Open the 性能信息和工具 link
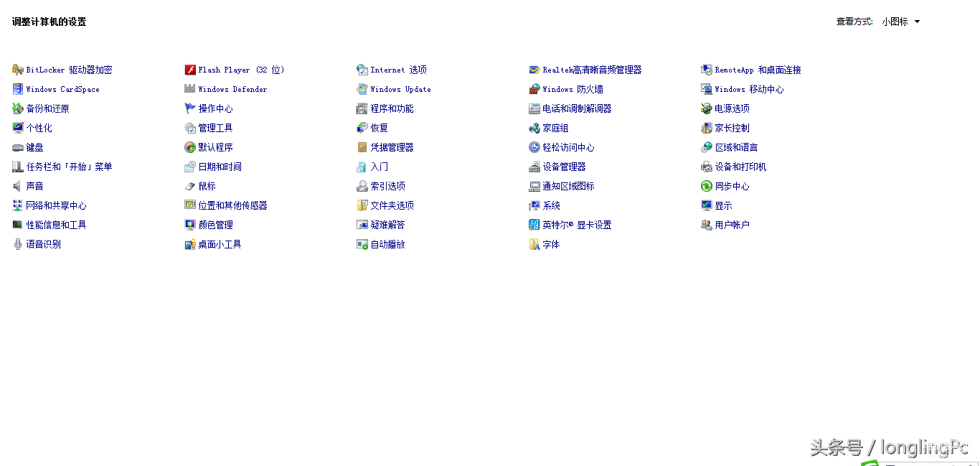The width and height of the screenshot is (980, 466). click(x=57, y=225)
